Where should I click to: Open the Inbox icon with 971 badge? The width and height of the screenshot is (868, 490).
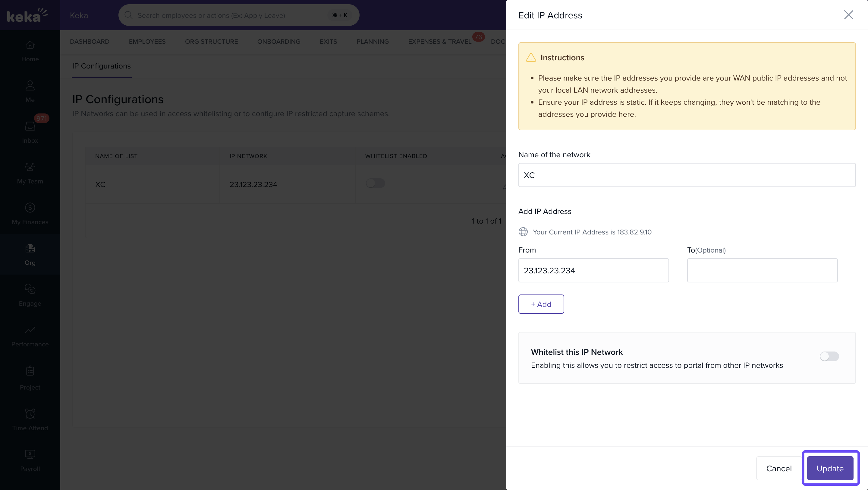coord(30,126)
